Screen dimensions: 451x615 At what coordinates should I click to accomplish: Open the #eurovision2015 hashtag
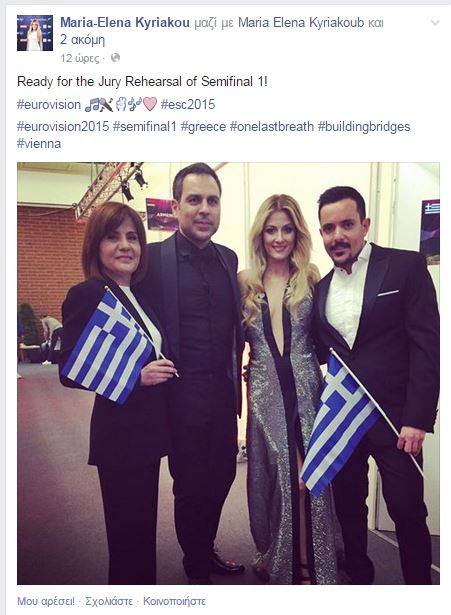(63, 127)
